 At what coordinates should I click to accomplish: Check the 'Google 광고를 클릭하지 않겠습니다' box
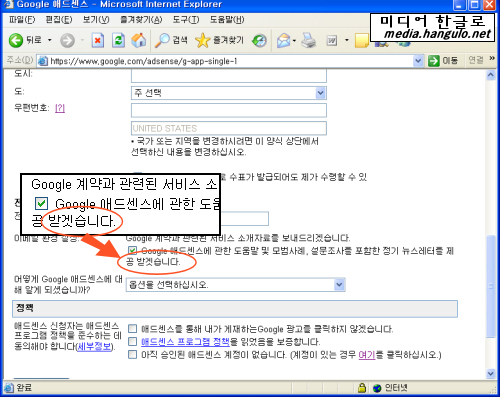click(132, 329)
